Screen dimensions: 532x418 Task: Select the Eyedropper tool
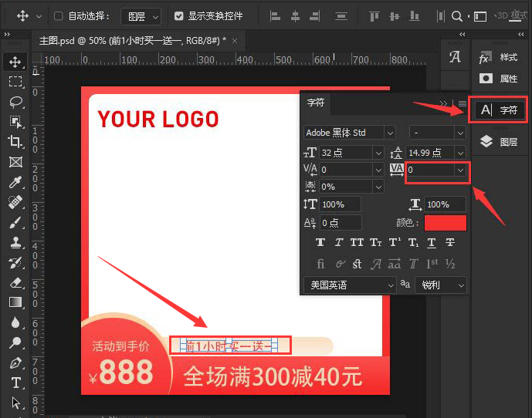coord(15,182)
